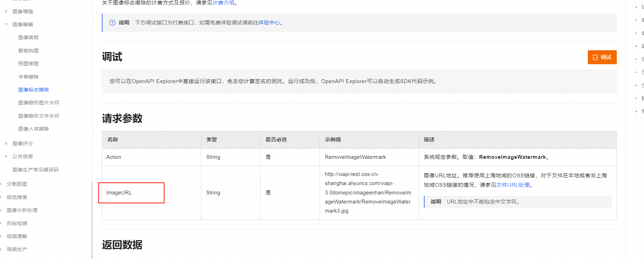Screen dimensions: 644x259
Task: Click the example image URL ending mark3.jpg
Action: click(x=368, y=193)
